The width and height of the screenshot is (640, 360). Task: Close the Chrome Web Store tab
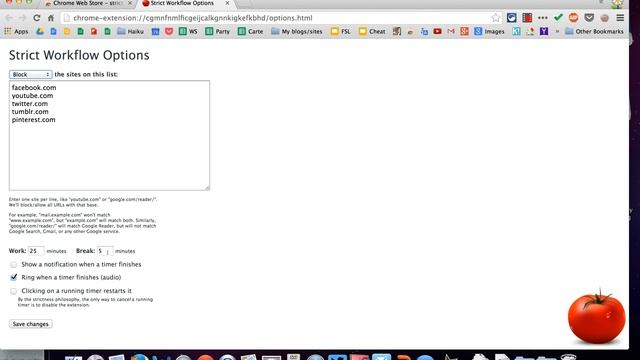[x=130, y=3]
